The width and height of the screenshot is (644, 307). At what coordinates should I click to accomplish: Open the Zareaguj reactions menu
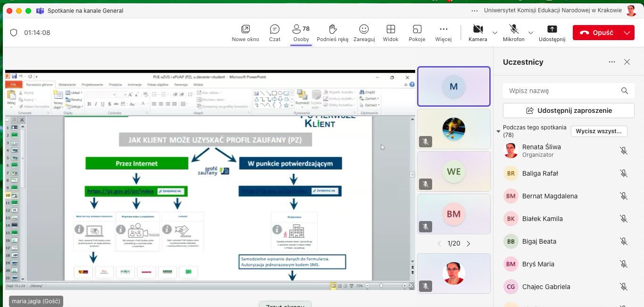(x=363, y=33)
